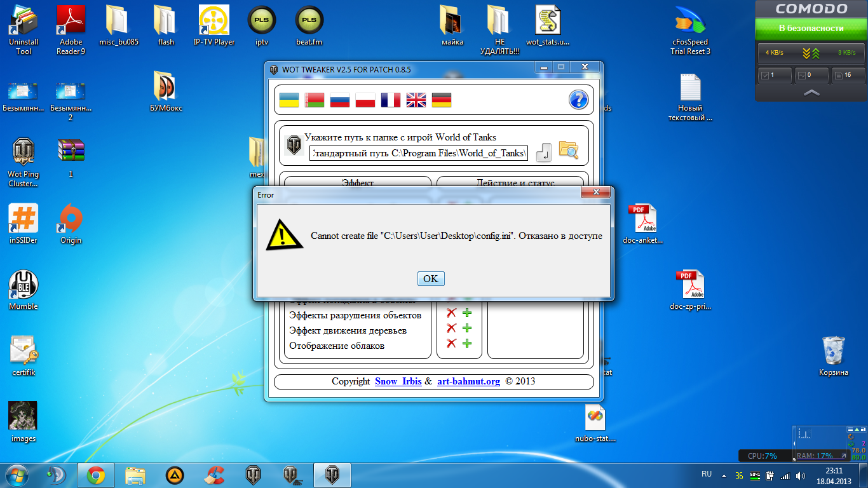Viewport: 868px width, 488px height.
Task: Apply path with the return-arrow icon
Action: [x=544, y=152]
